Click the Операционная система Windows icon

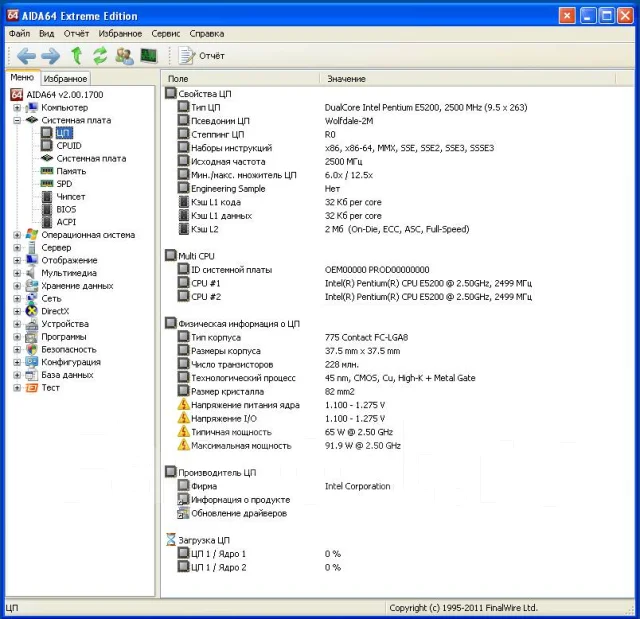click(31, 235)
